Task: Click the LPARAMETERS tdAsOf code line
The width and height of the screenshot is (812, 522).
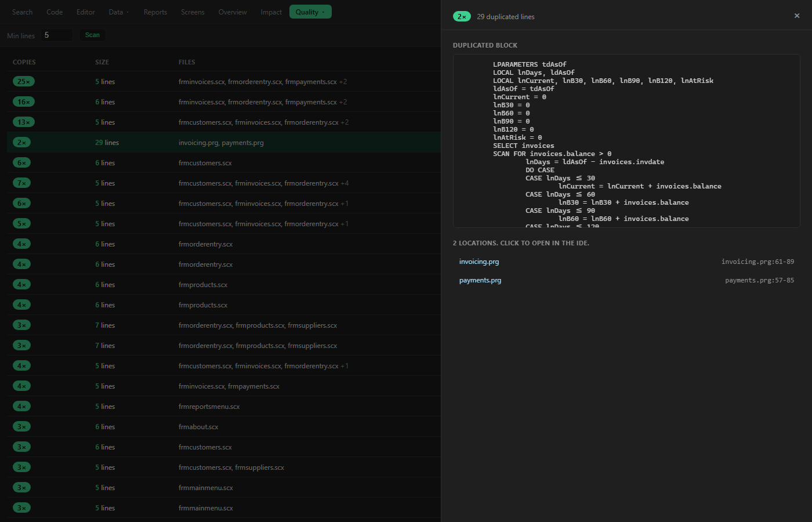Action: click(x=530, y=64)
